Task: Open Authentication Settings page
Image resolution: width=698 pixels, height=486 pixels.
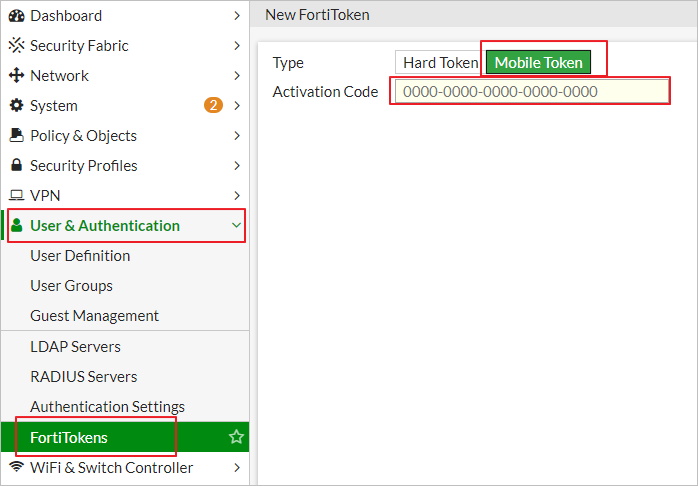Action: click(x=107, y=407)
